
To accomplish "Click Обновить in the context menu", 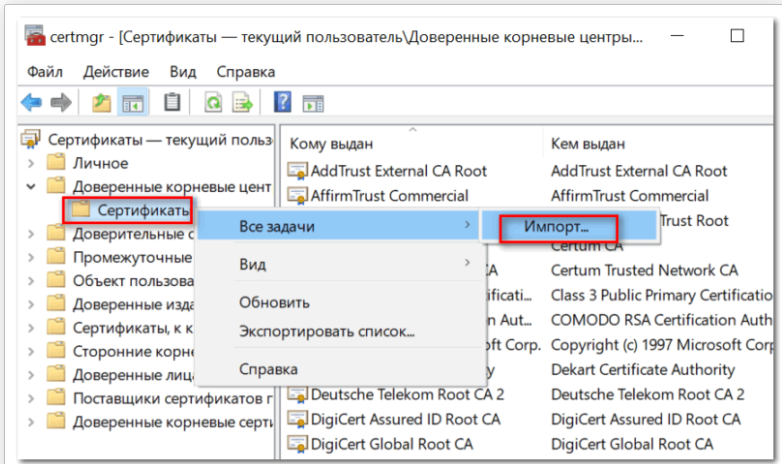I will [x=338, y=302].
